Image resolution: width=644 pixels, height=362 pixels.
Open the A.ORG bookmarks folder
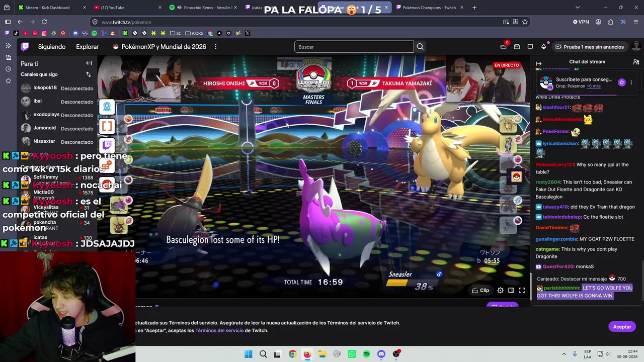click(x=194, y=33)
